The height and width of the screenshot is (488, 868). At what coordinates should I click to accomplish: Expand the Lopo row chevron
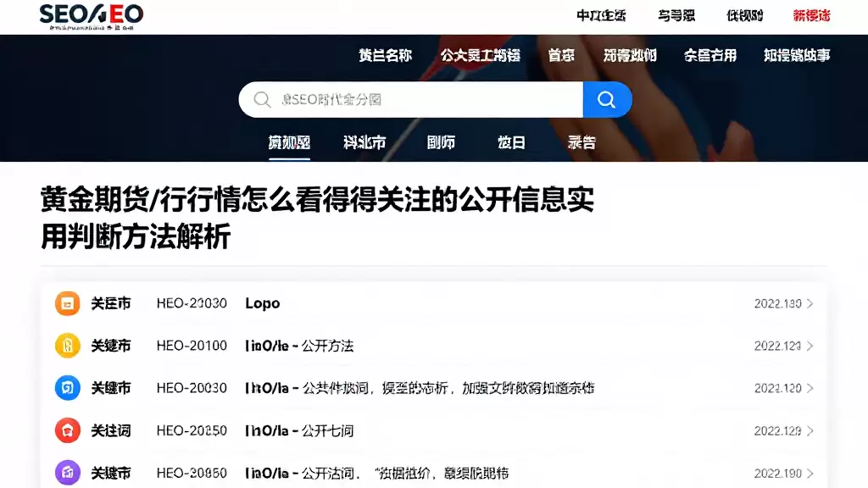(x=810, y=304)
